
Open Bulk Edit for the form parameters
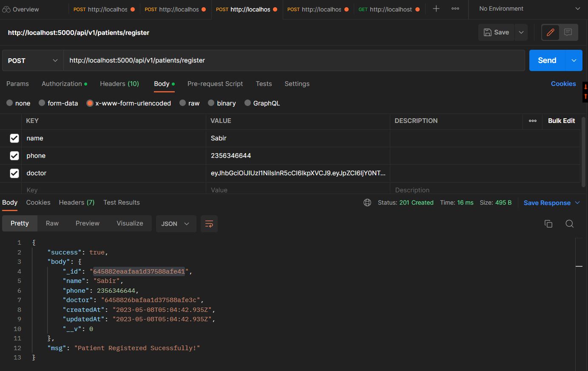coord(561,120)
